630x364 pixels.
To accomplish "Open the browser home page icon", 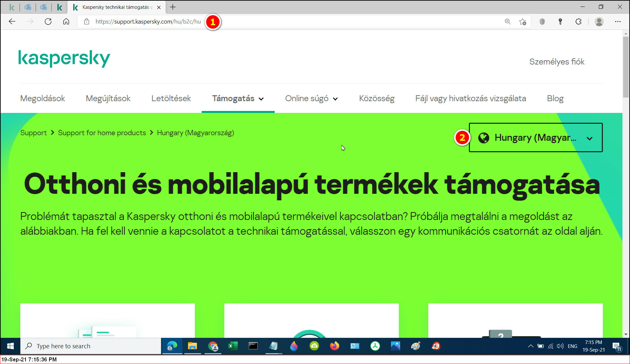I will click(66, 22).
